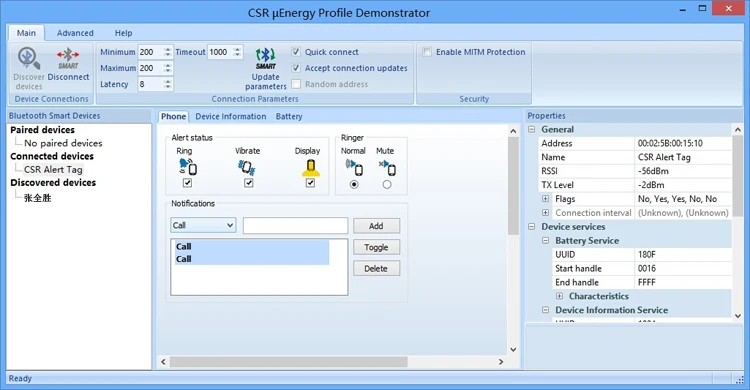This screenshot has height=390, width=750.
Task: Increase or decrease the Minimum interval stepper
Action: point(167,52)
